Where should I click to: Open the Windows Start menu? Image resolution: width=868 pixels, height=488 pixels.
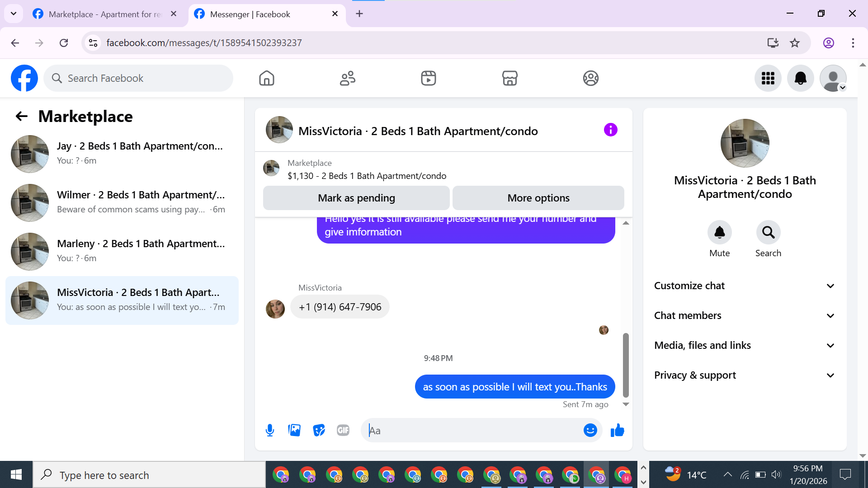pyautogui.click(x=16, y=474)
